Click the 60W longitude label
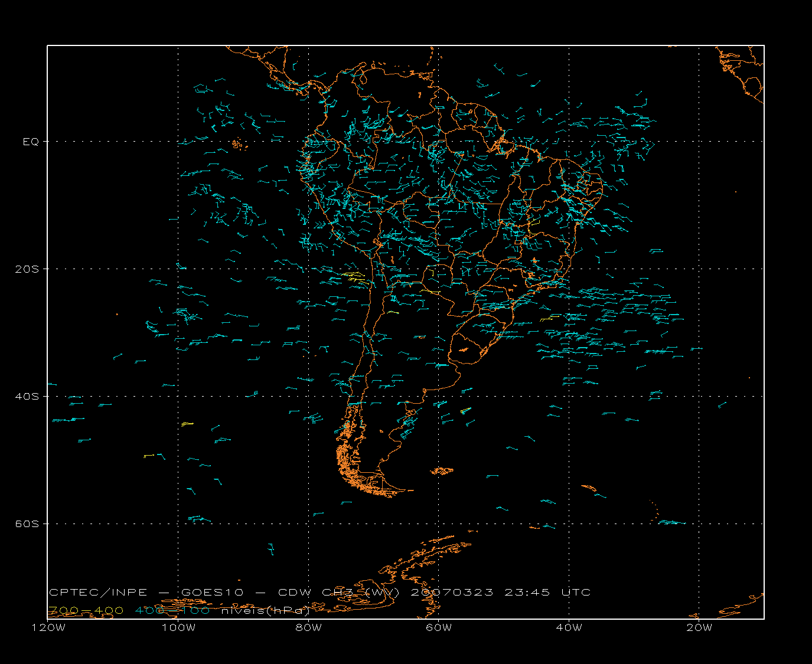This screenshot has width=812, height=664. tap(439, 627)
